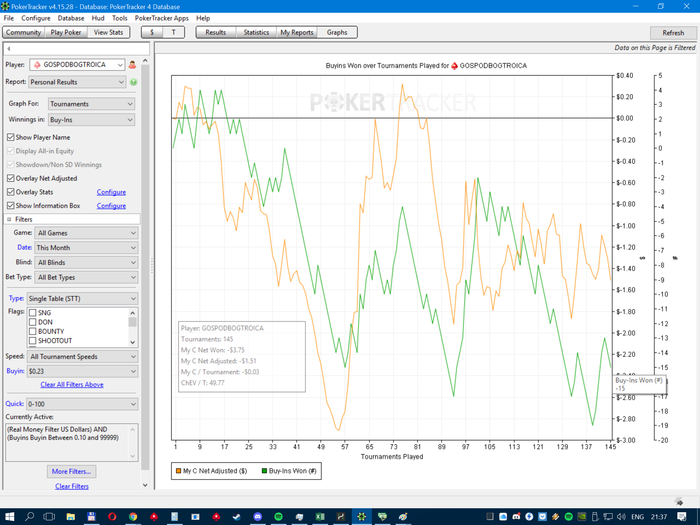700x525 pixels.
Task: Open the Winnings in dropdown
Action: (x=92, y=120)
